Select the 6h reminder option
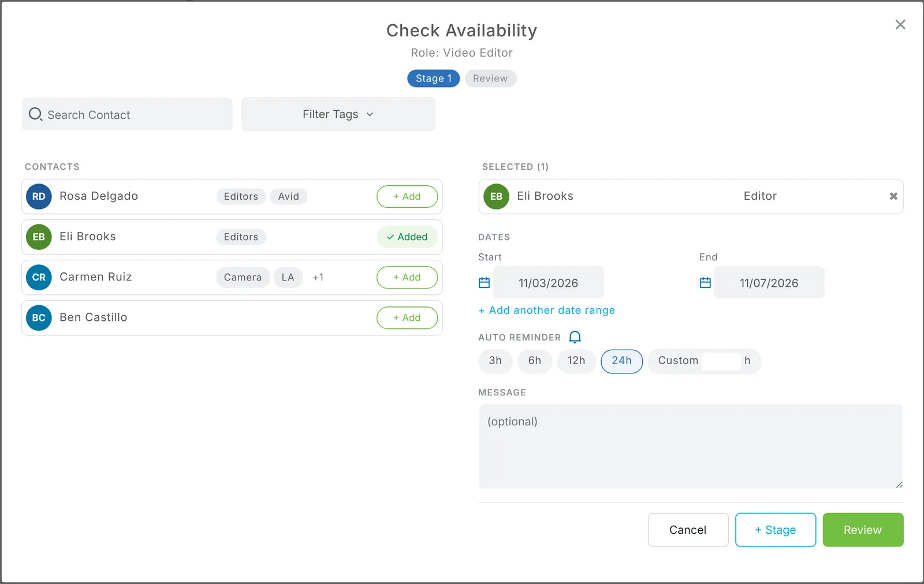Viewport: 924px width, 584px height. tap(535, 361)
